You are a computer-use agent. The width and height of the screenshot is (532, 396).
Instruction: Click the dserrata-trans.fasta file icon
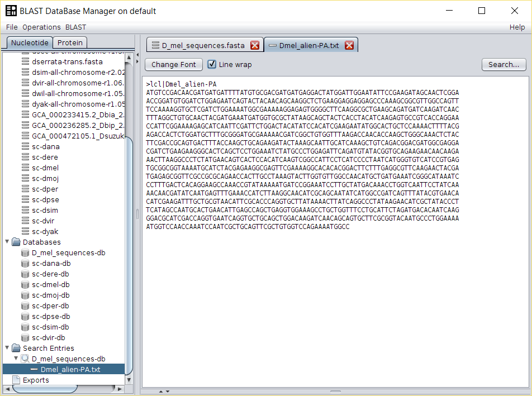25,62
